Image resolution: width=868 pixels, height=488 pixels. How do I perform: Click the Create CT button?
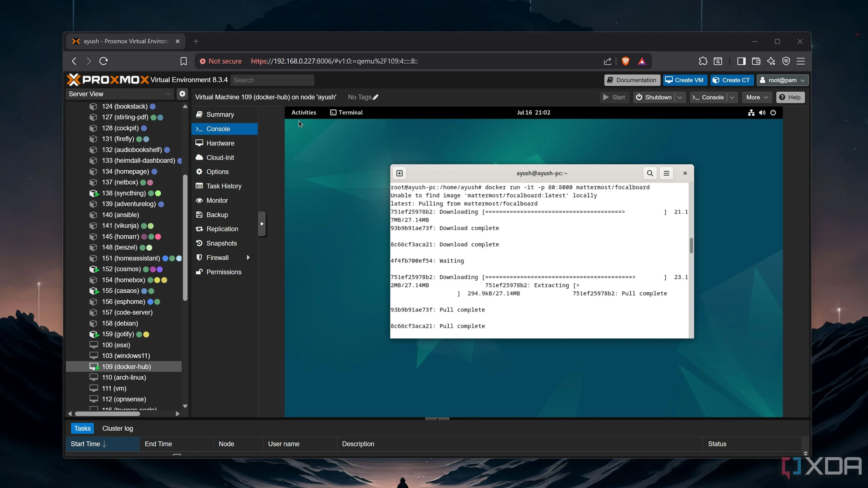pyautogui.click(x=732, y=80)
